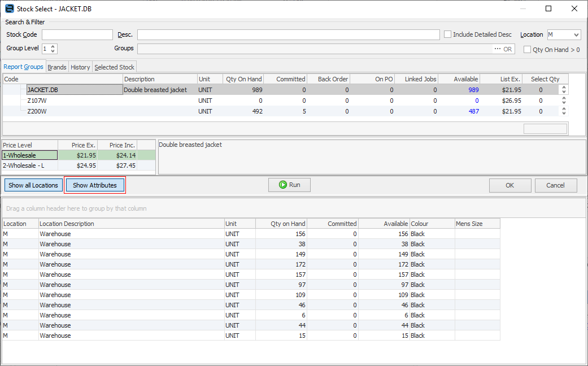View the Selected Stock tab

pyautogui.click(x=114, y=67)
